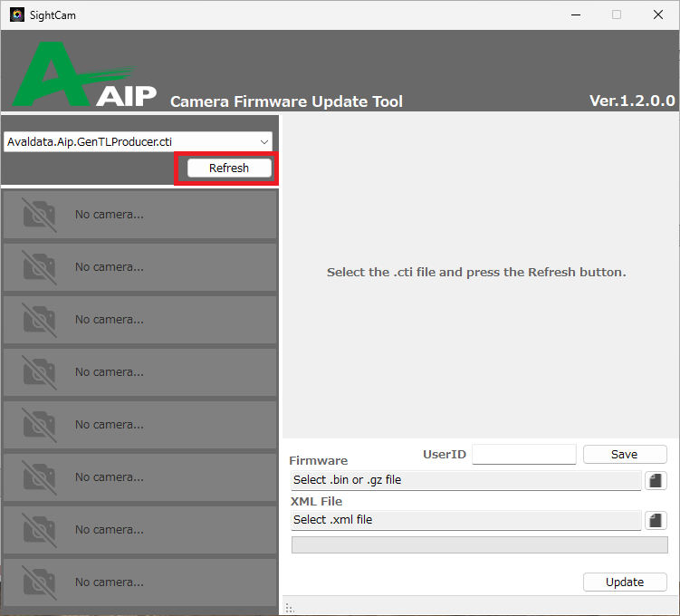Click the resize grip in the status bar
Viewport: 680px width, 616px height.
click(290, 608)
